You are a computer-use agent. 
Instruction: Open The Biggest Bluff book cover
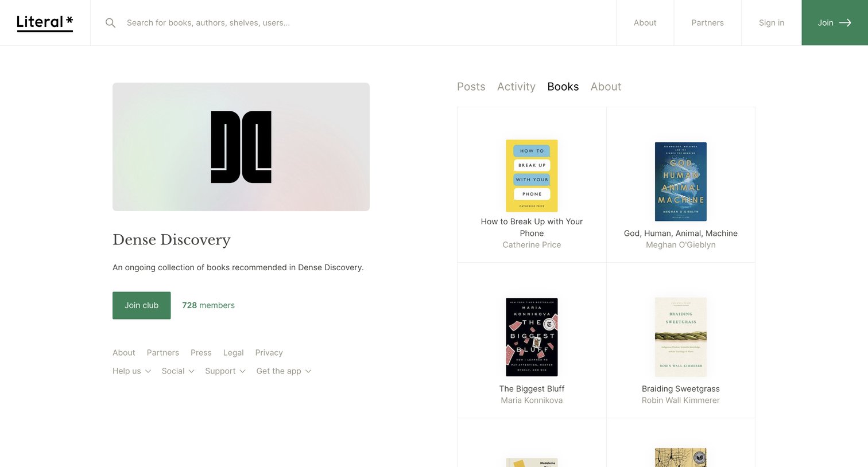pos(532,337)
